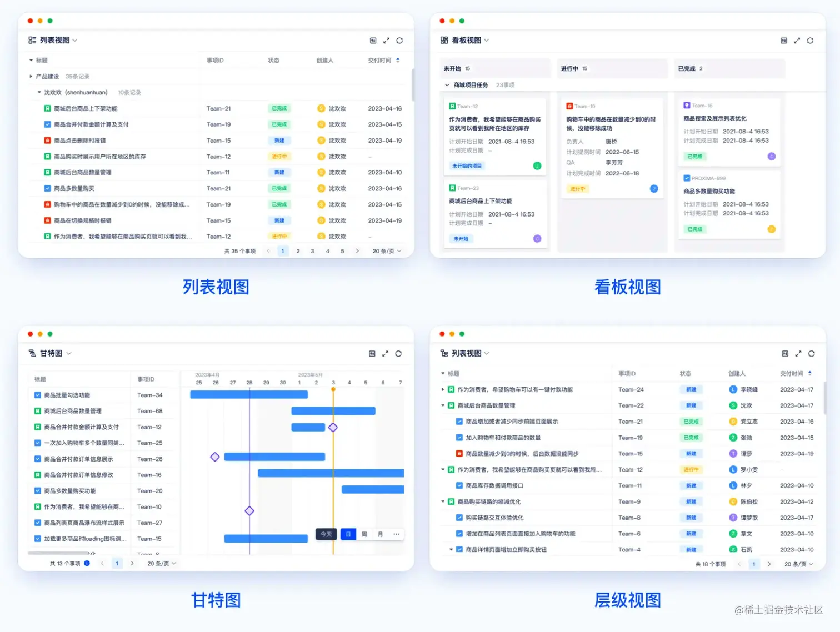Open column settings icon in 层级视图 panel
This screenshot has height=632, width=840.
point(785,354)
